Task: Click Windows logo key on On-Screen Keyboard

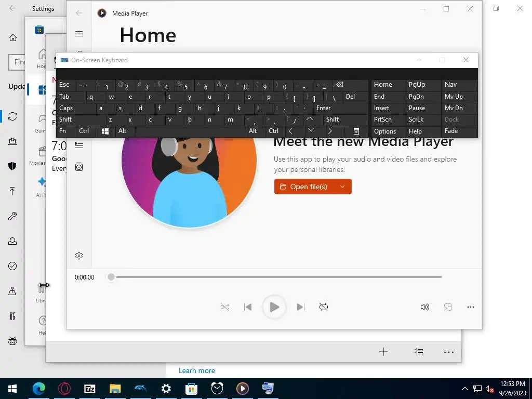Action: pos(105,131)
